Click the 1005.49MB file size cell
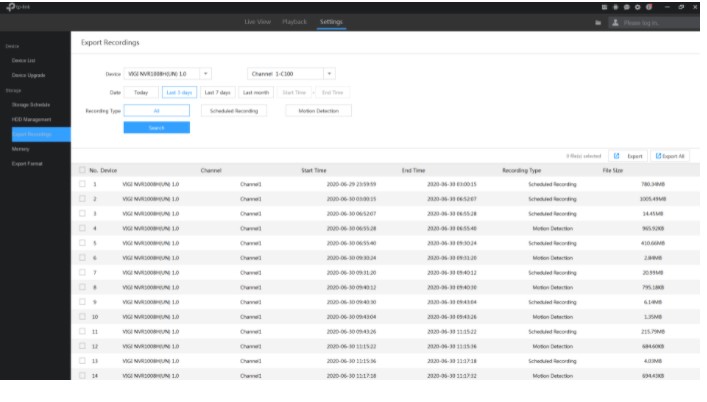707x402 pixels. (653, 199)
